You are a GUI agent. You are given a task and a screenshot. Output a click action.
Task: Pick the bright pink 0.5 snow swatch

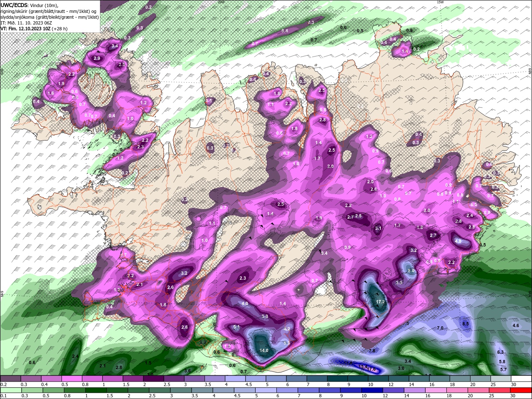coord(72,379)
